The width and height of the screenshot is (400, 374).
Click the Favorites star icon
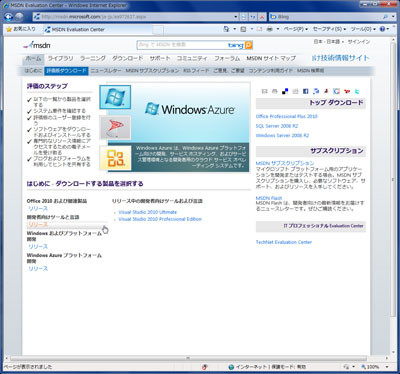9,29
